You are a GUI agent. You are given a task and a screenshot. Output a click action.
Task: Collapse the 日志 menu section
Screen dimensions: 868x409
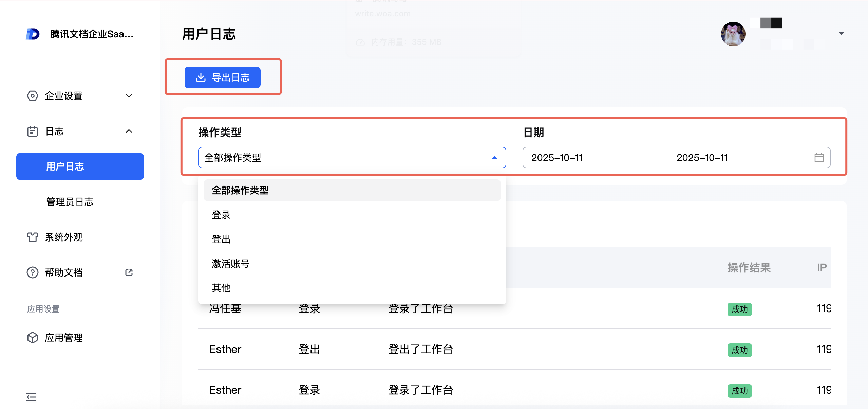129,131
